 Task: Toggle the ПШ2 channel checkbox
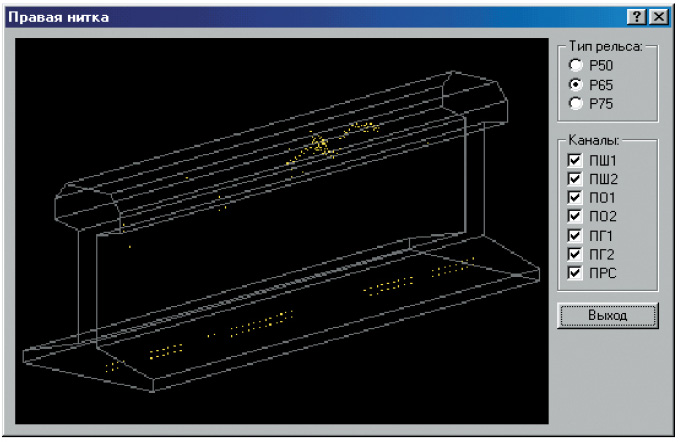575,179
